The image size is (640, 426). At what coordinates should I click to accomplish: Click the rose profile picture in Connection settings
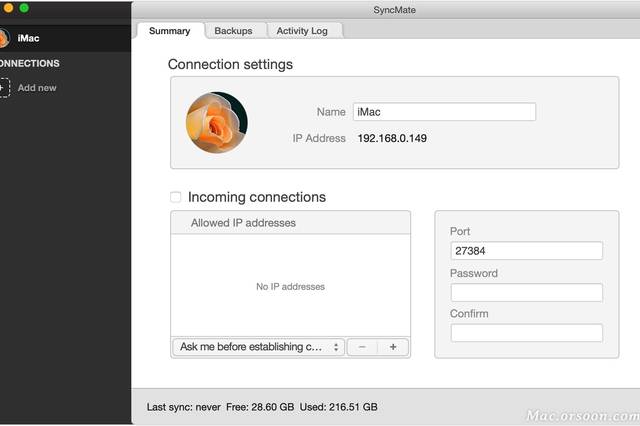click(217, 122)
